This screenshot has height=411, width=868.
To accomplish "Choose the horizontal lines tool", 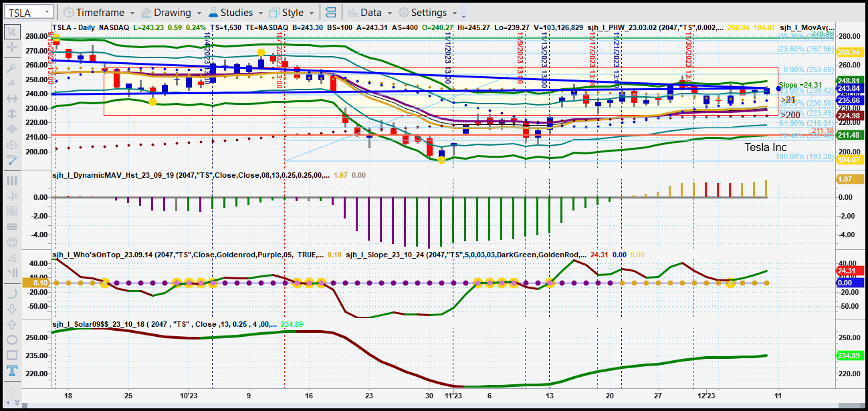I will [11, 227].
